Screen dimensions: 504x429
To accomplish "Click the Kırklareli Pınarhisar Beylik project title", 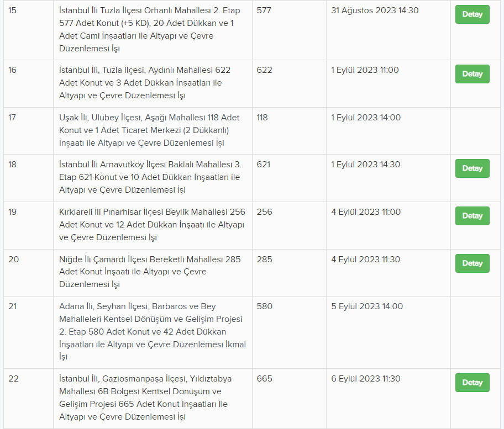I will point(152,225).
